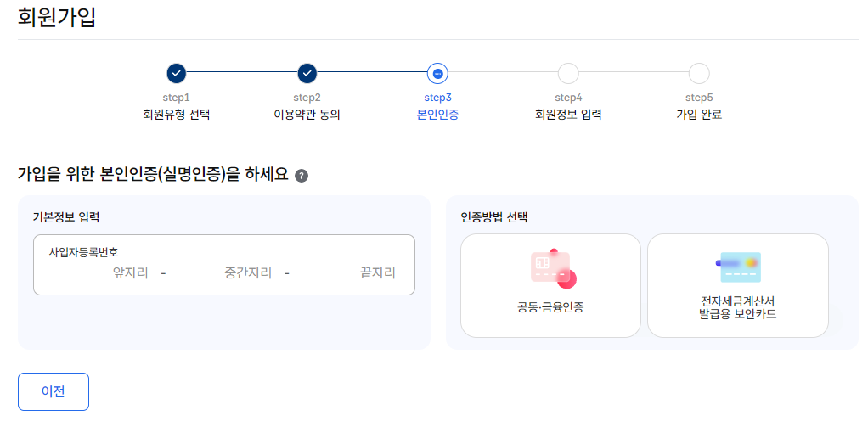Click the 회원유형 선택 step label
Image resolution: width=868 pixels, height=427 pixels.
176,115
